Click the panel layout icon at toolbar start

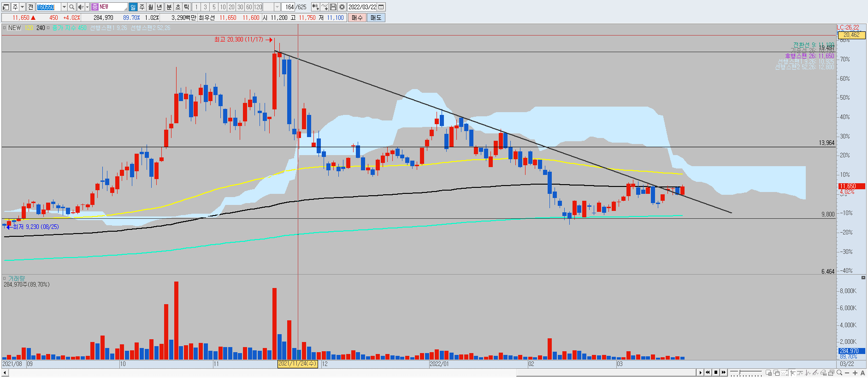tap(6, 7)
